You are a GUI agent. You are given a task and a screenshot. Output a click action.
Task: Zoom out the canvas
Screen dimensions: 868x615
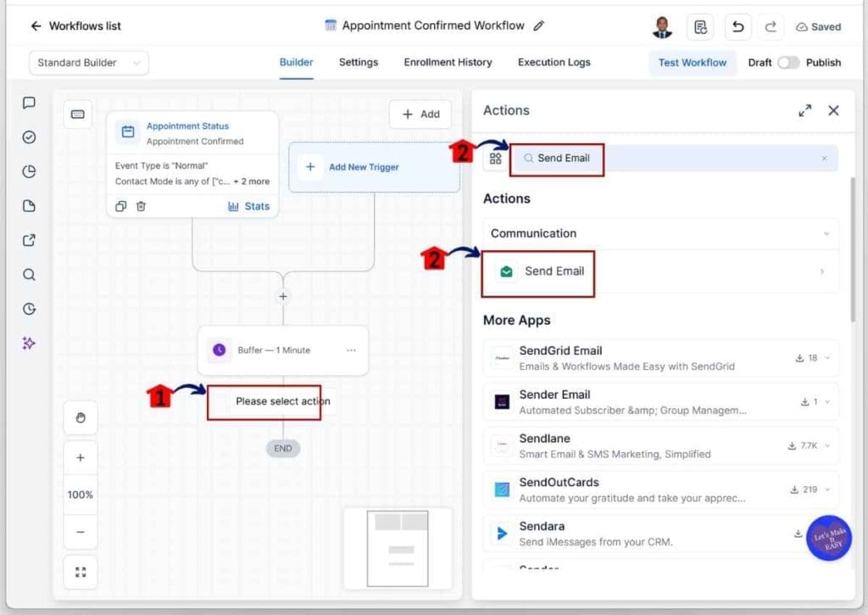(x=81, y=532)
